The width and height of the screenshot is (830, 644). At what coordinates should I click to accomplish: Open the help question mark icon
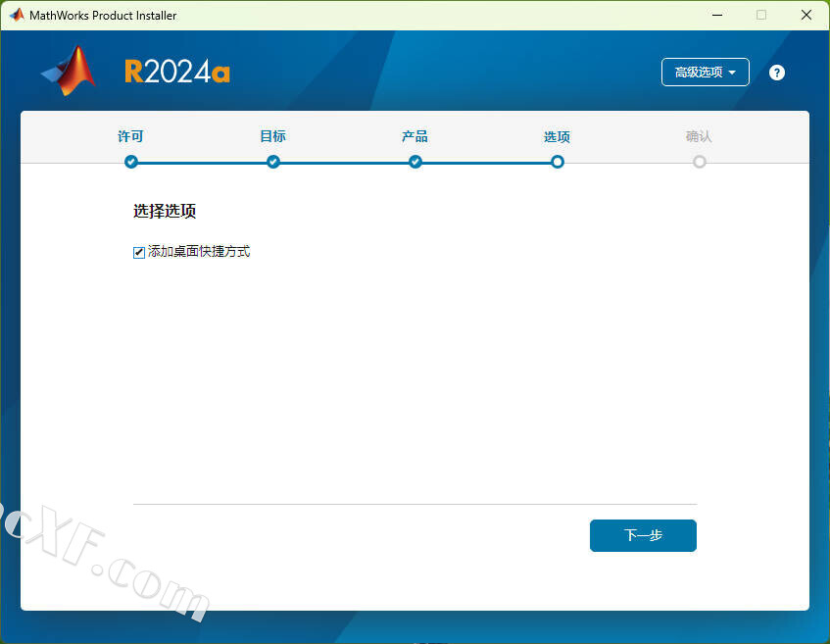point(776,73)
